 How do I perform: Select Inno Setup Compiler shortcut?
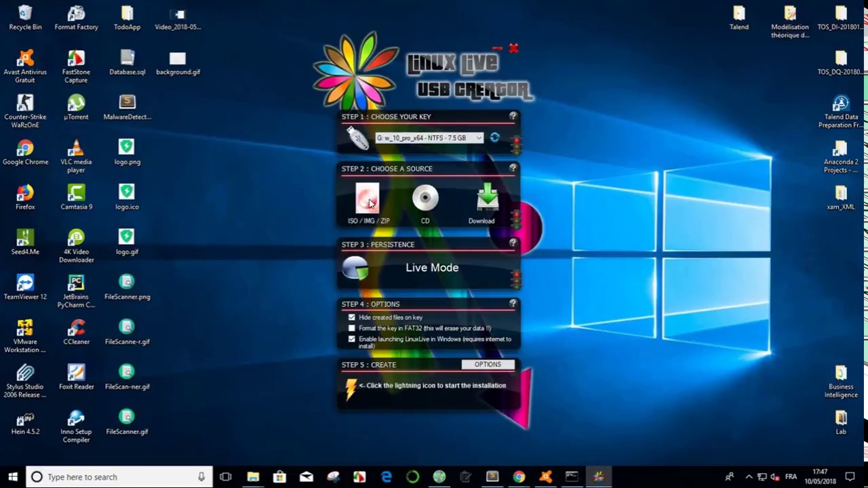point(76,426)
